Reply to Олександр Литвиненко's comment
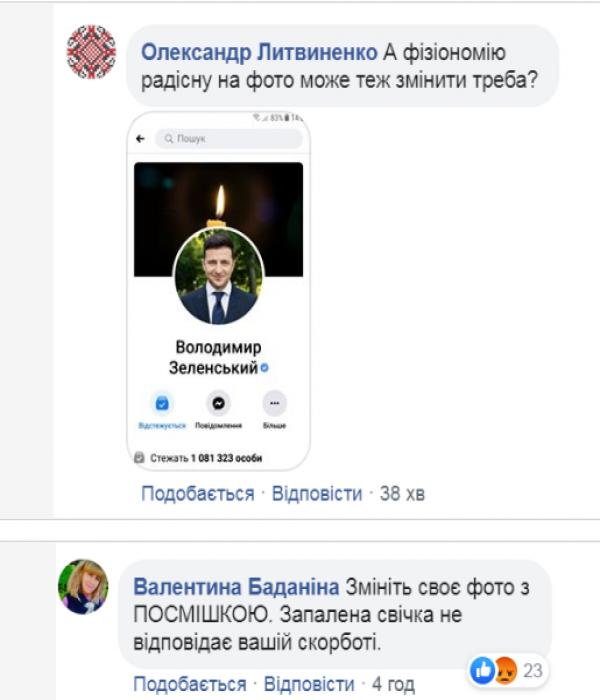 tap(317, 493)
